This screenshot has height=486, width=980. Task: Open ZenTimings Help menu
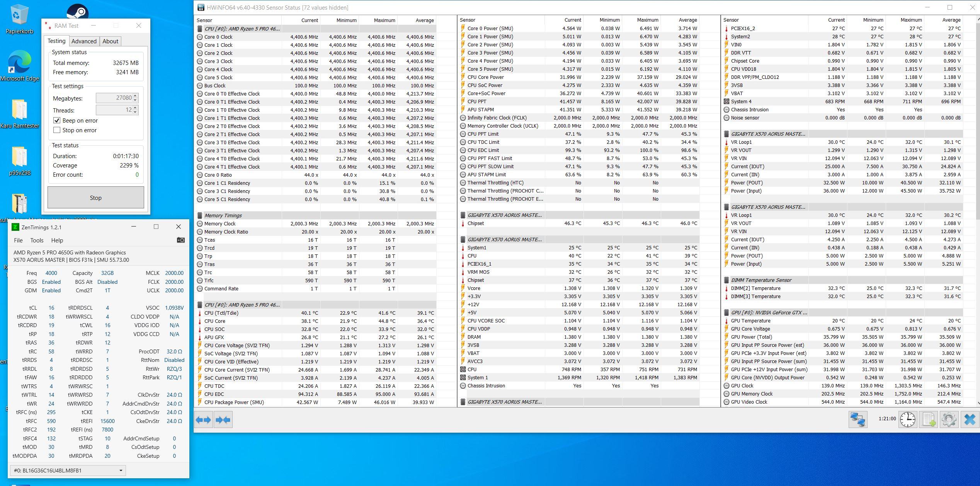57,240
